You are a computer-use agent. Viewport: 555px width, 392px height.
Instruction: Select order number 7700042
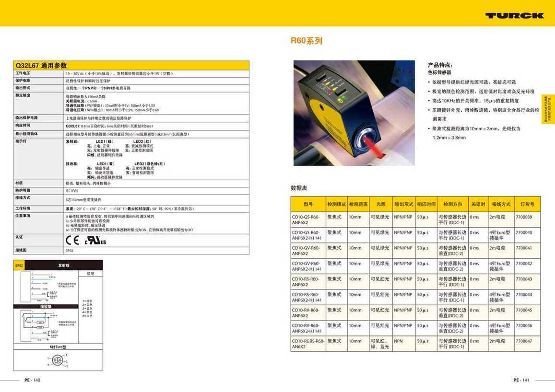tap(524, 264)
